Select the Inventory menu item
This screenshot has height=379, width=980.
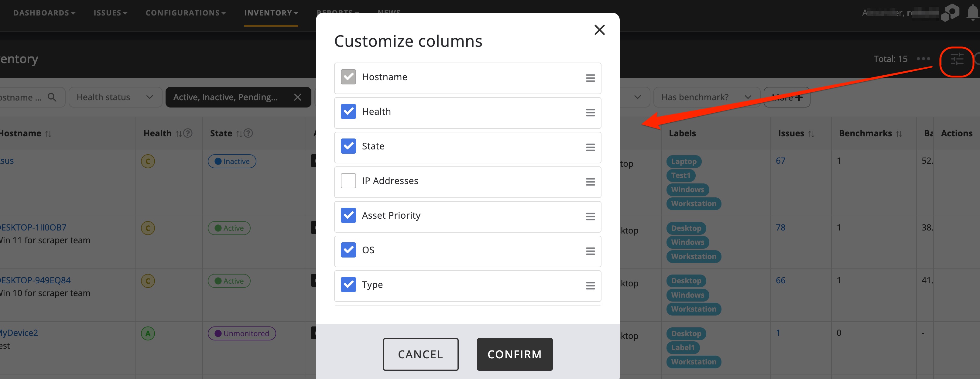tap(270, 12)
